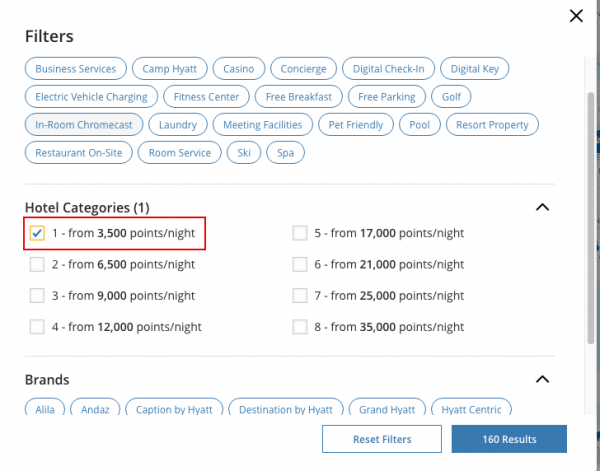The image size is (600, 471).
Task: Deselect the In-Room Chromecast filter
Action: pyautogui.click(x=82, y=125)
